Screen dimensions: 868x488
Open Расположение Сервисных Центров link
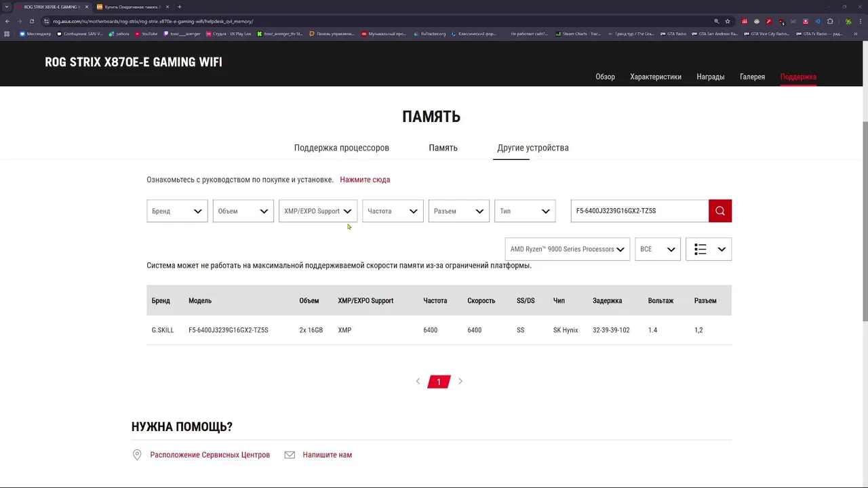(x=210, y=455)
